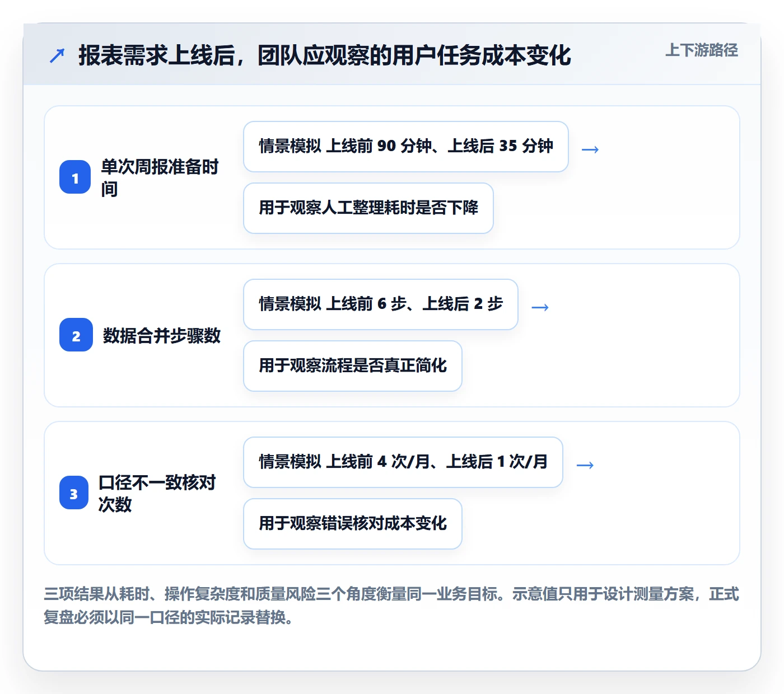Screen dimensions: 784x694
Task: Click the footer note beginning 三项结果从耗时
Action: click(x=391, y=606)
